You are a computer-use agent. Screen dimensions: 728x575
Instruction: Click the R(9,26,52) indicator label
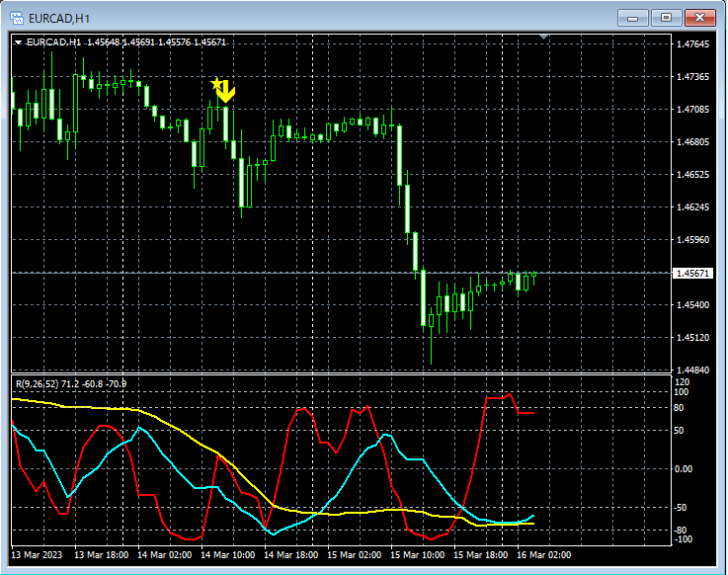tap(36, 382)
